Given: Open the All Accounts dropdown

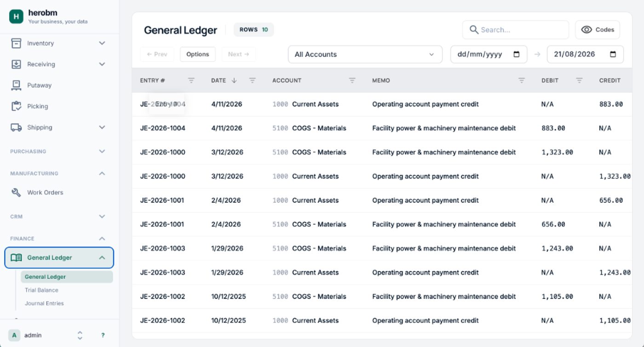Looking at the screenshot, I should point(365,54).
